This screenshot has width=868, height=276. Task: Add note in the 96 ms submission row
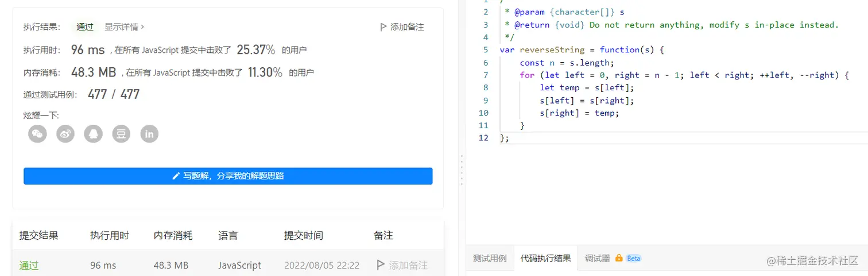click(x=402, y=265)
